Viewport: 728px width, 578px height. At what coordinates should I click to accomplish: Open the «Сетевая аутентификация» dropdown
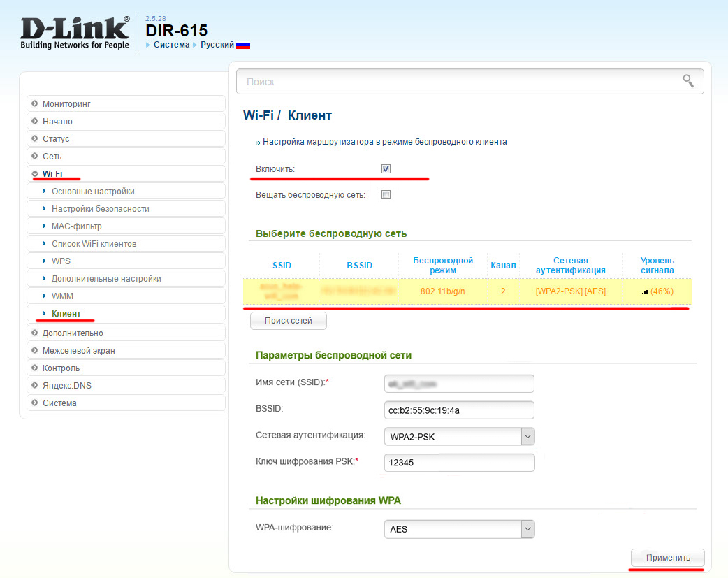coord(526,436)
